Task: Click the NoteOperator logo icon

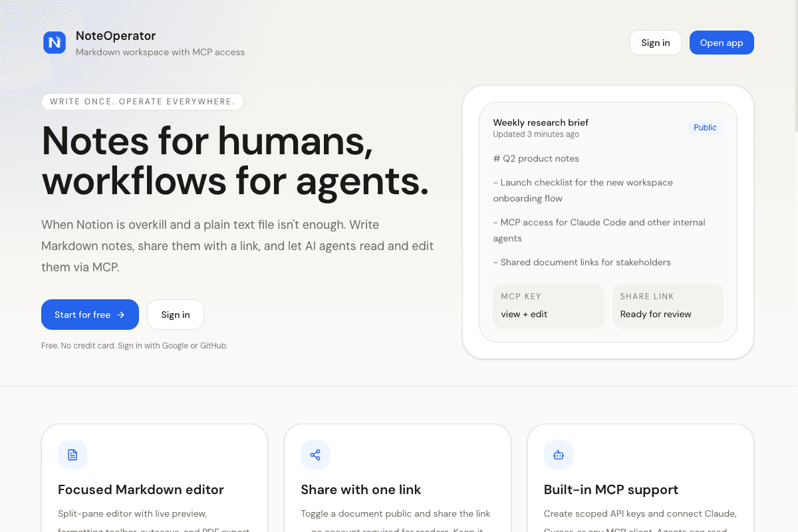Action: pyautogui.click(x=55, y=43)
